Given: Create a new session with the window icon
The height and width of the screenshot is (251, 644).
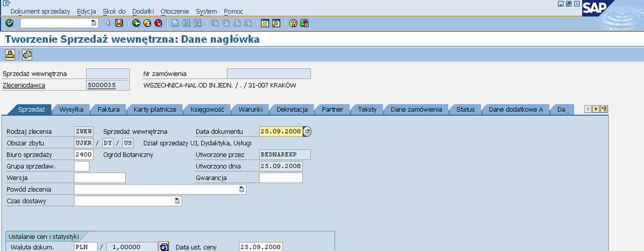Looking at the screenshot, I should 265,23.
